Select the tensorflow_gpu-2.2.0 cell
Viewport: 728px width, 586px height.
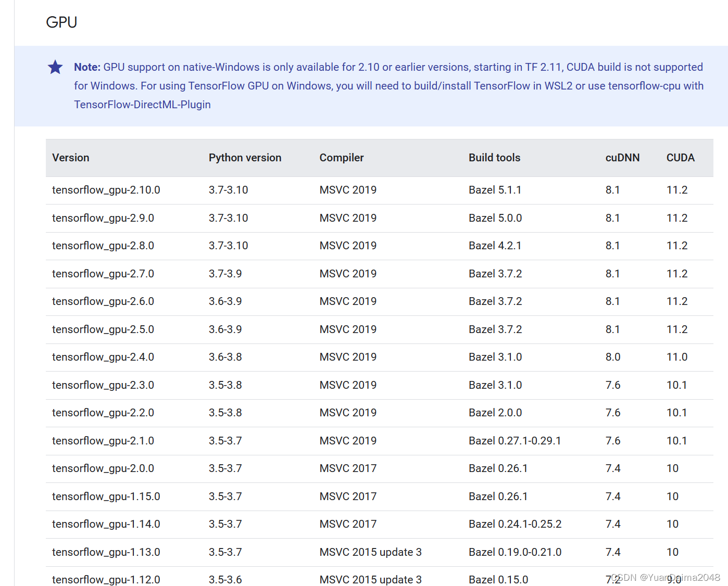point(103,413)
